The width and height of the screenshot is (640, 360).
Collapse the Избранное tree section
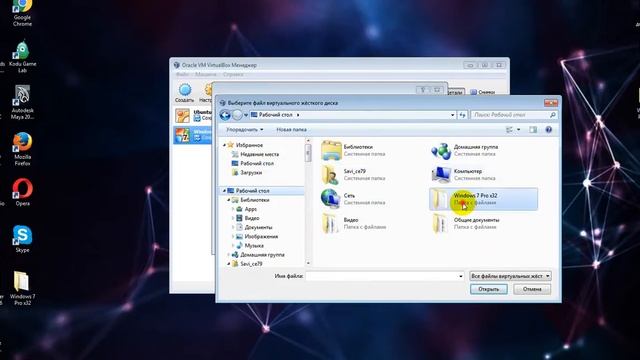pos(224,145)
